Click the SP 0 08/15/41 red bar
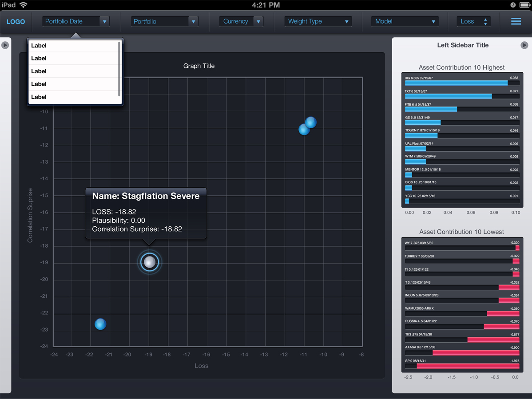Image resolution: width=532 pixels, height=399 pixels. point(468,366)
